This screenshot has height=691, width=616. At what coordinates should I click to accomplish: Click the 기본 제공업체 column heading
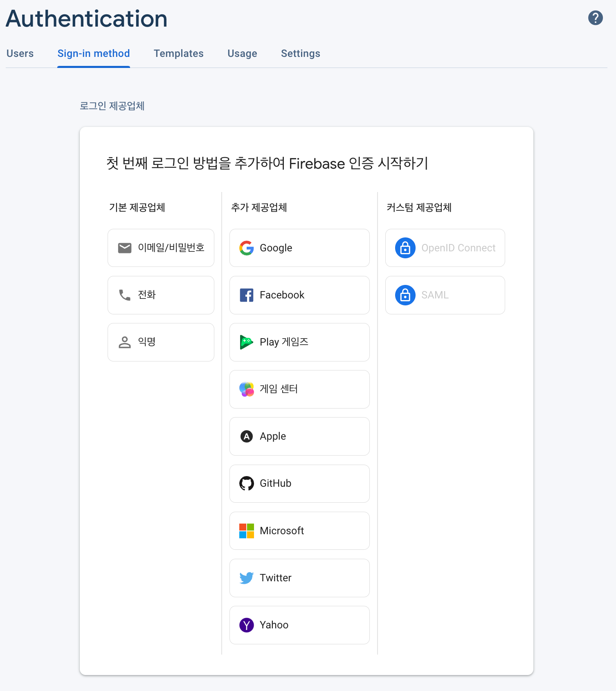coord(137,208)
